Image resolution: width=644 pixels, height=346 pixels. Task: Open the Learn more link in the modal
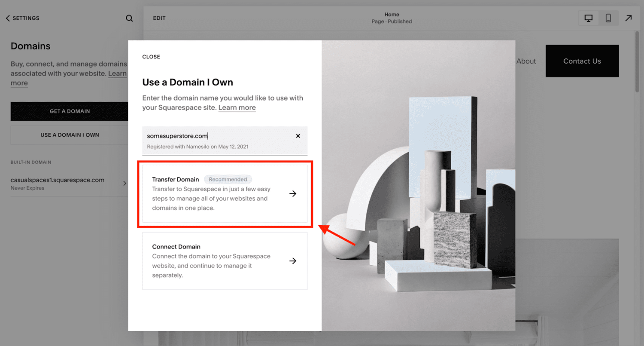point(237,107)
